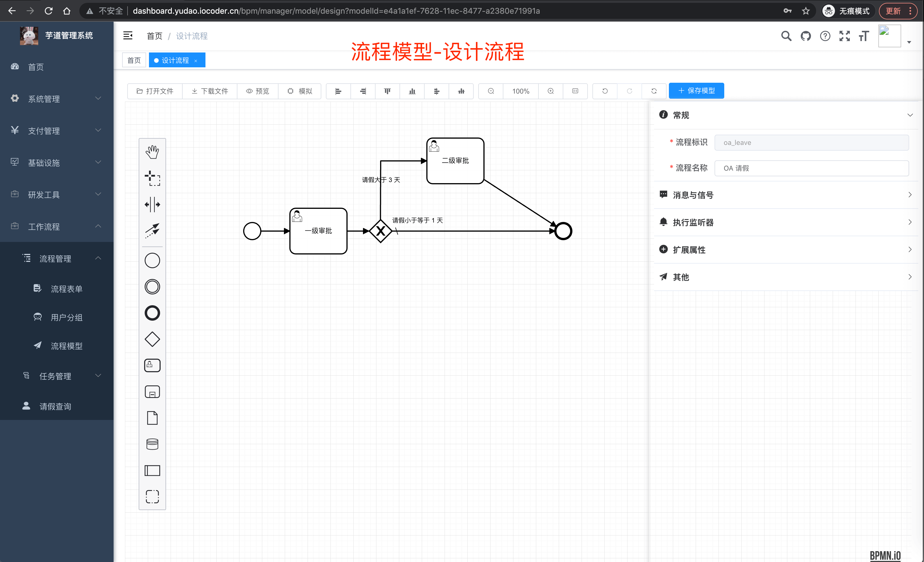The height and width of the screenshot is (562, 924).
Task: Open the 流程模型 sidebar menu item
Action: click(x=66, y=346)
